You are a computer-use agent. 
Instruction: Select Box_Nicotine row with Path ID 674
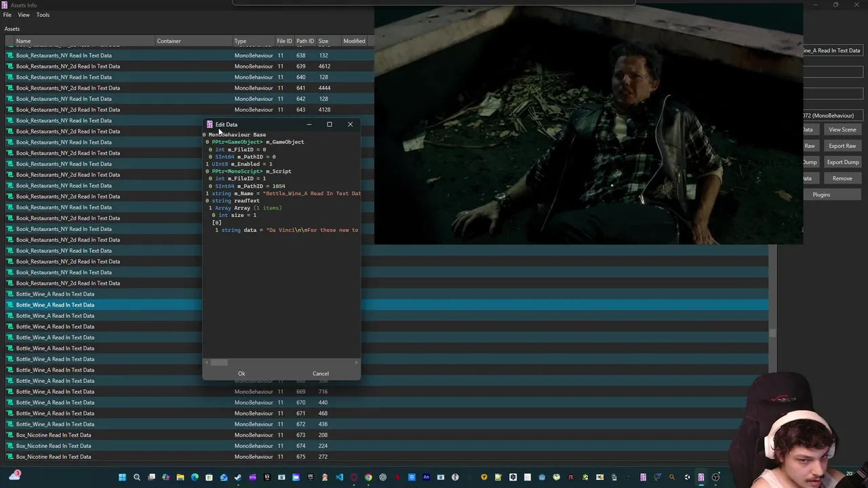(x=387, y=446)
